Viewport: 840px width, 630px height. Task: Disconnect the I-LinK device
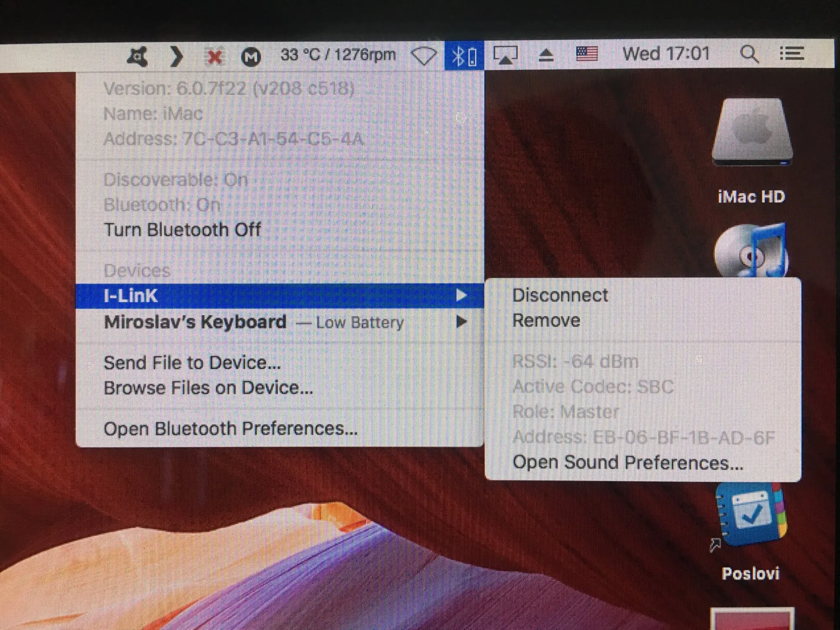560,295
